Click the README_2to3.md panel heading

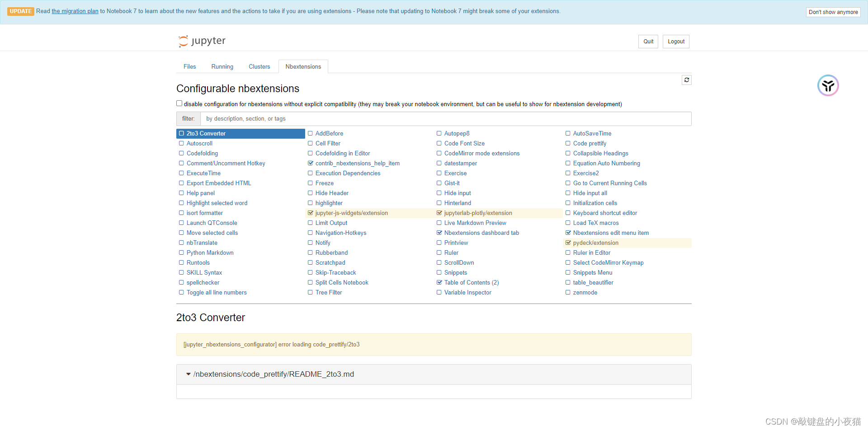434,374
